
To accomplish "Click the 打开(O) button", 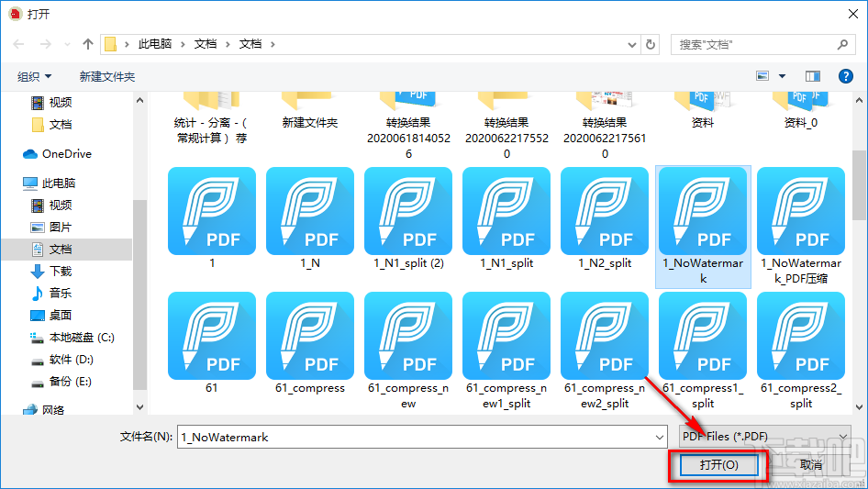I will 718,464.
